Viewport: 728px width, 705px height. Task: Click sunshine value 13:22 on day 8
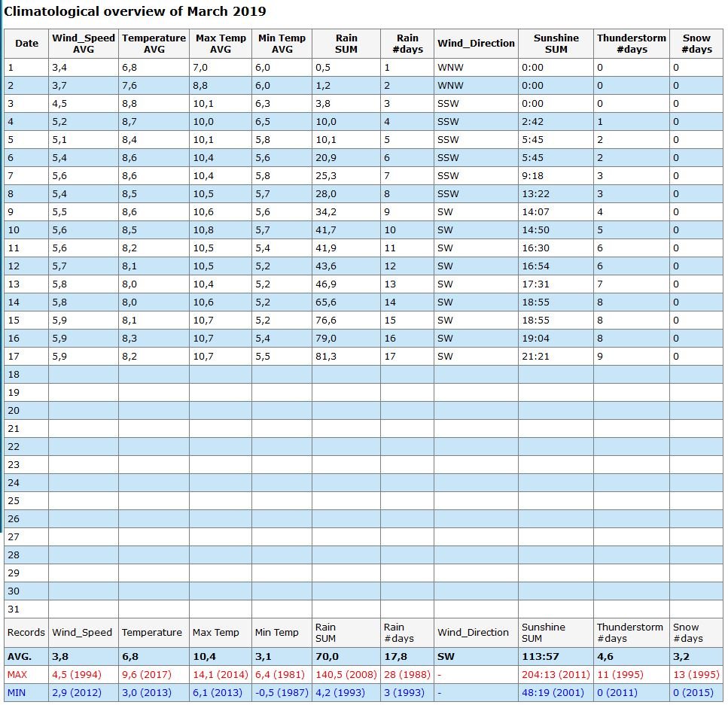coord(535,194)
